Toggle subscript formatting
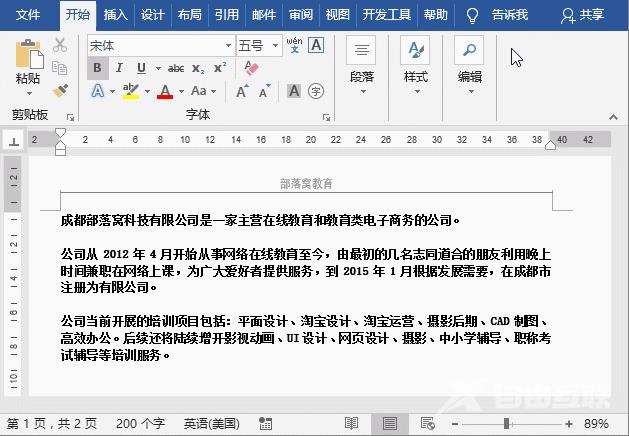 (x=198, y=69)
